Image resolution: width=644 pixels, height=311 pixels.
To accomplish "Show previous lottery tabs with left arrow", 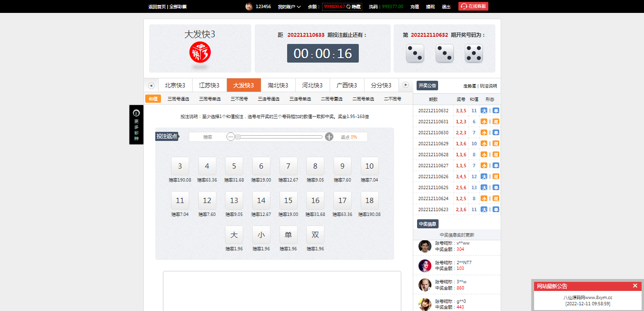I will (x=151, y=86).
